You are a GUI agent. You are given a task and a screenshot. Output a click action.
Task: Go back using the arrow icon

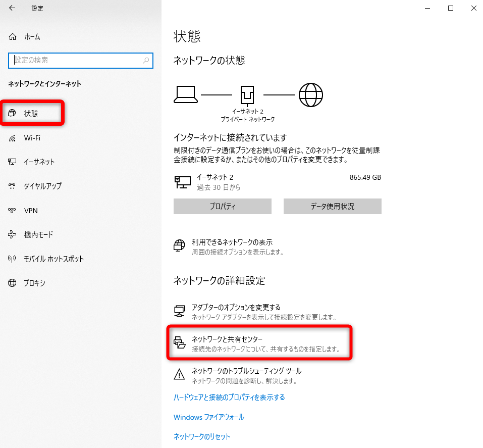[x=12, y=8]
